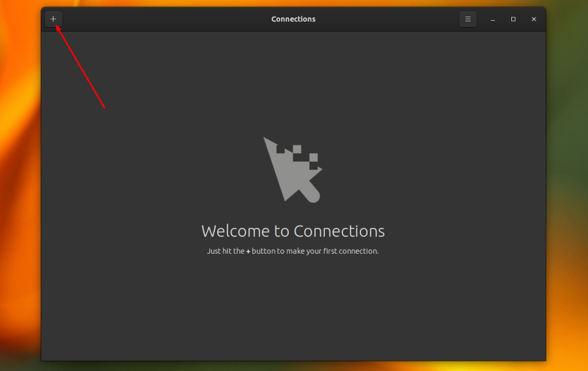Click the Connections cursor logo image
The image size is (588, 371).
point(293,170)
